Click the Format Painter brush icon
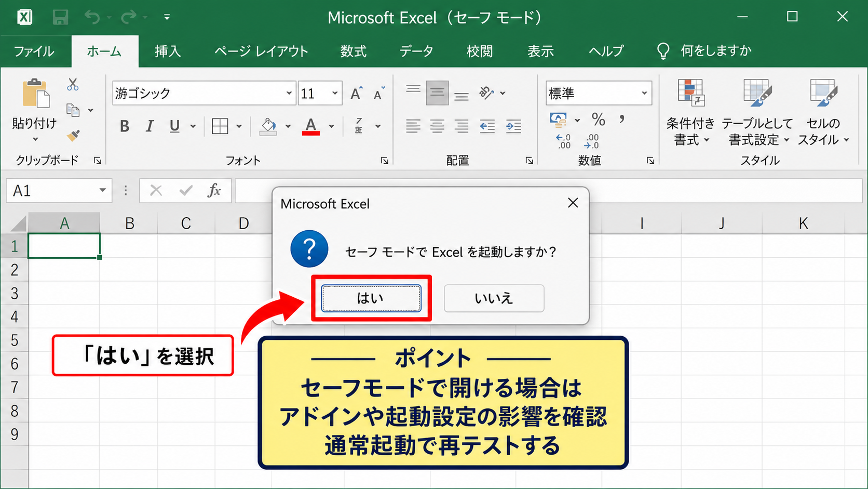Viewport: 868px width, 489px height. point(73,136)
